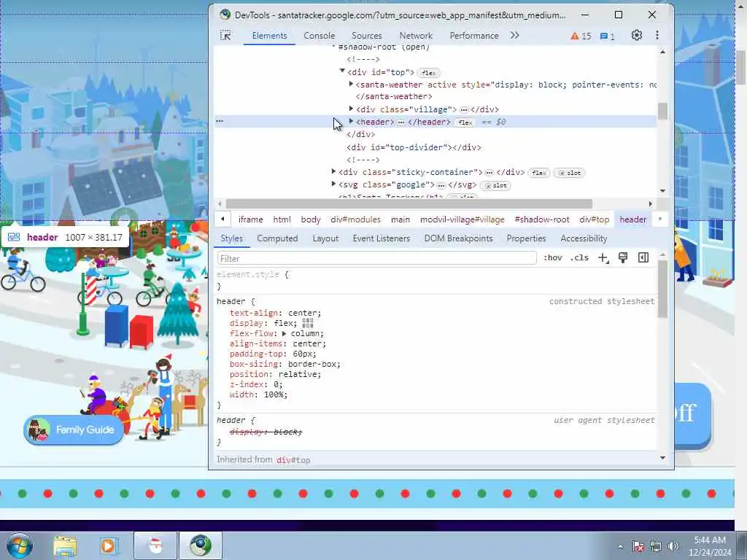The width and height of the screenshot is (747, 560).
Task: Focus the styles Filter field
Action: (377, 258)
